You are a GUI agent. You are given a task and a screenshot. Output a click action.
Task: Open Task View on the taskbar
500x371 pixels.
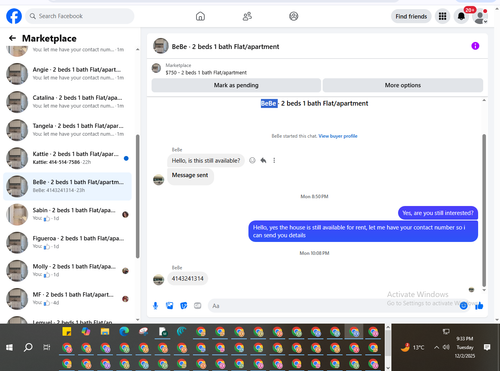point(47,347)
